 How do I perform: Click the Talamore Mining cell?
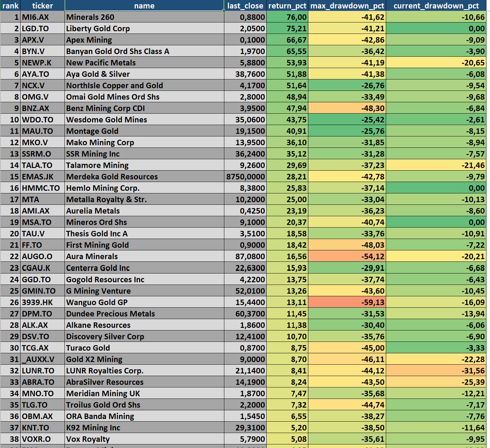144,165
